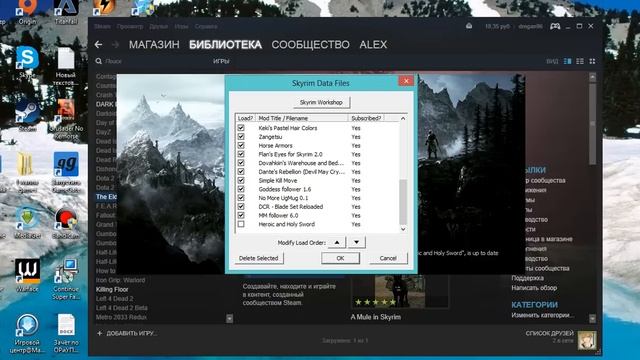This screenshot has height=360, width=640.
Task: Click the Delete Selected button
Action: tap(258, 258)
